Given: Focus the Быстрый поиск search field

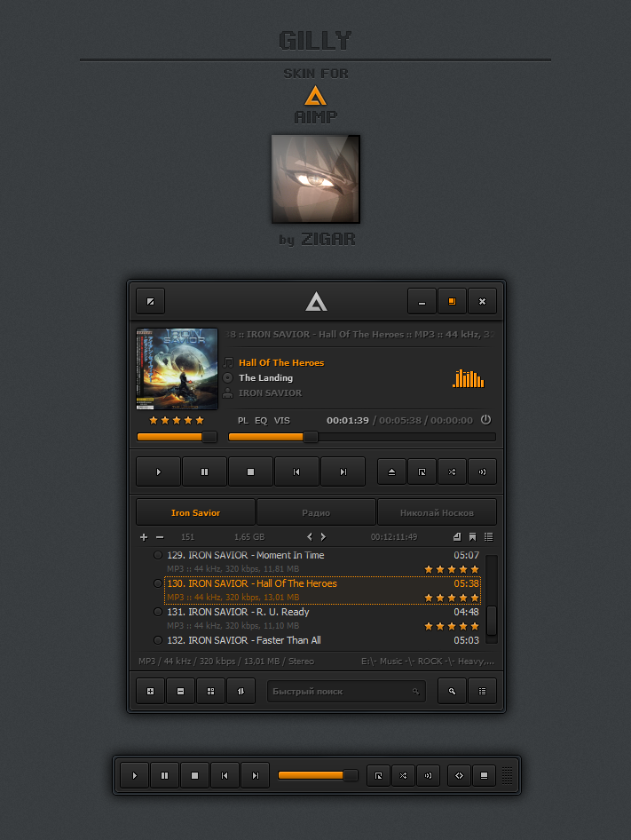Looking at the screenshot, I should (x=347, y=692).
